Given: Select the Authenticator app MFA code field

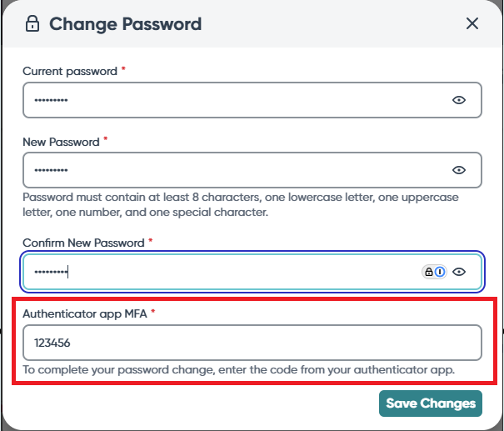Looking at the screenshot, I should coord(252,343).
